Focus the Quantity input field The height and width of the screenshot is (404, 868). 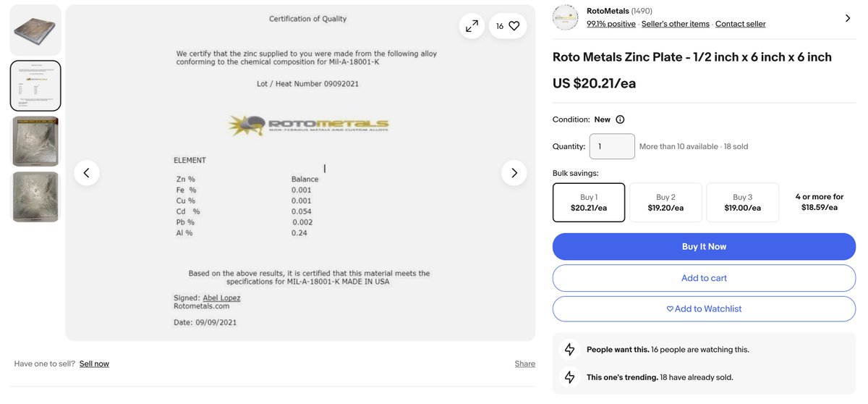coord(612,146)
